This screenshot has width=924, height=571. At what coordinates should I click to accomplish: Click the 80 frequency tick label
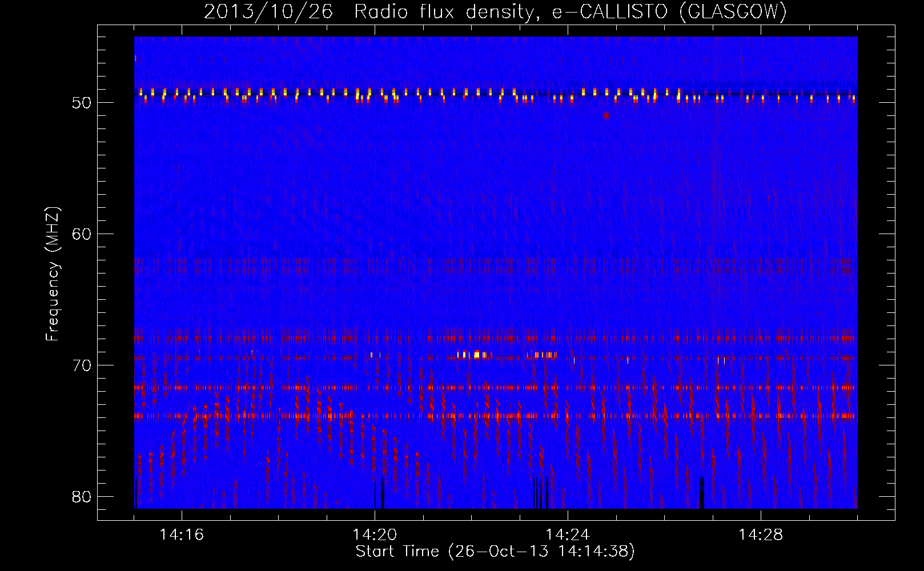point(82,497)
